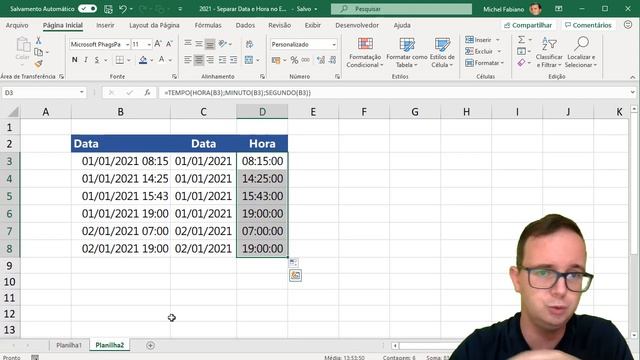Click the Name Box showing D3
This screenshot has width=640, height=360.
44,93
